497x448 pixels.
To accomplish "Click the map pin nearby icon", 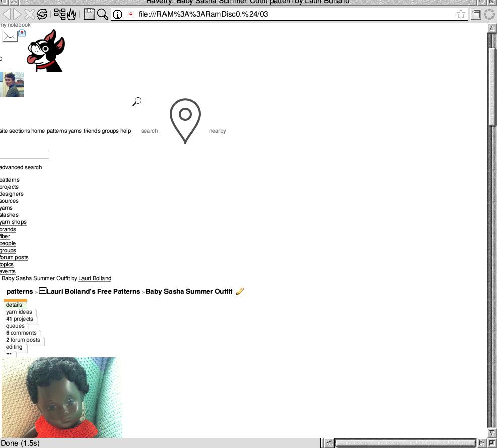I will point(185,121).
